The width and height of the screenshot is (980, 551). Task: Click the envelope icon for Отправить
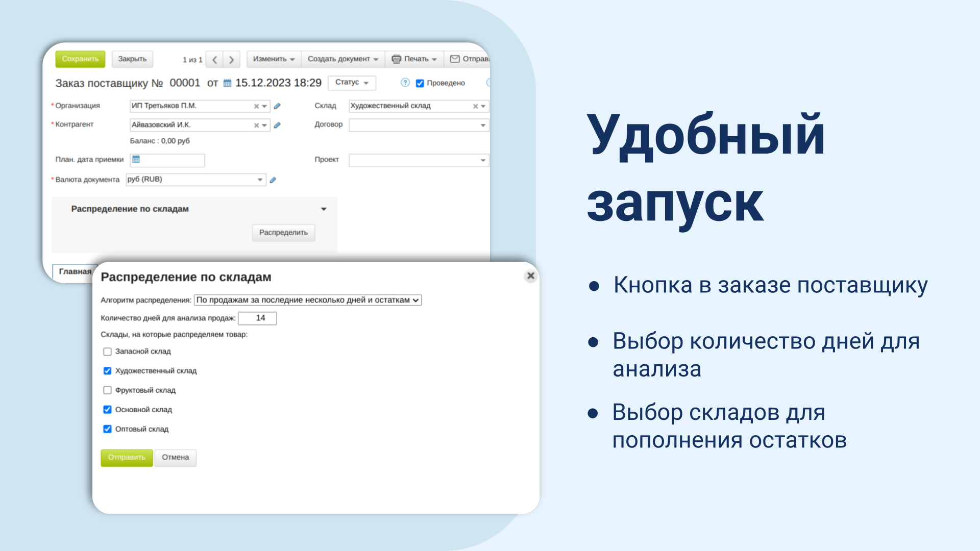454,59
